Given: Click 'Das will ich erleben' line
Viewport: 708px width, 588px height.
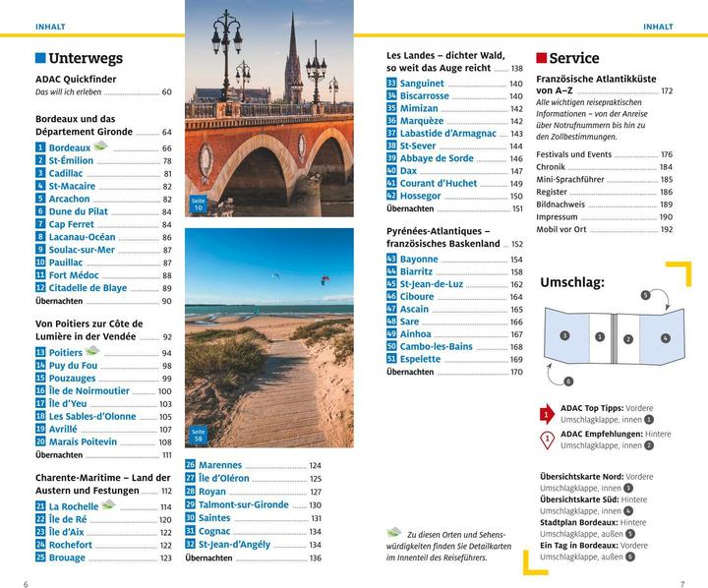Looking at the screenshot, I should (103, 92).
